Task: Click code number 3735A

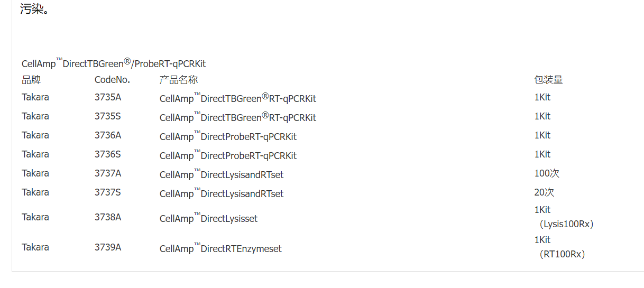Action: click(x=108, y=97)
